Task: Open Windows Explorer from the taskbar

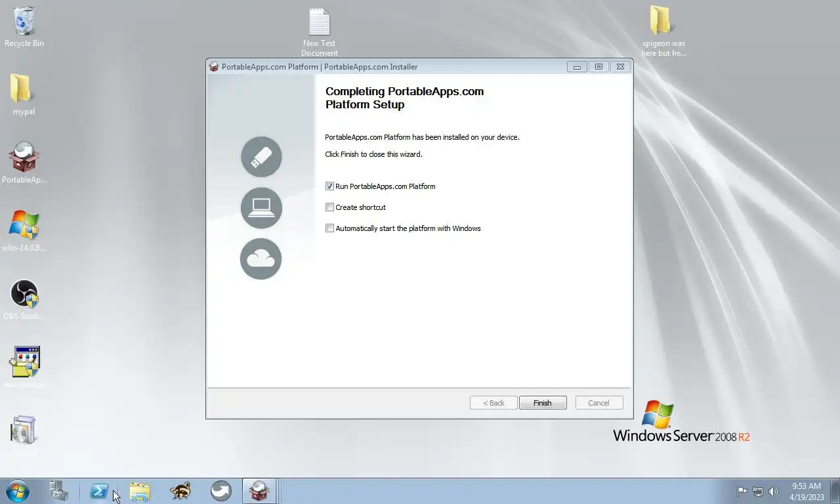Action: click(140, 491)
